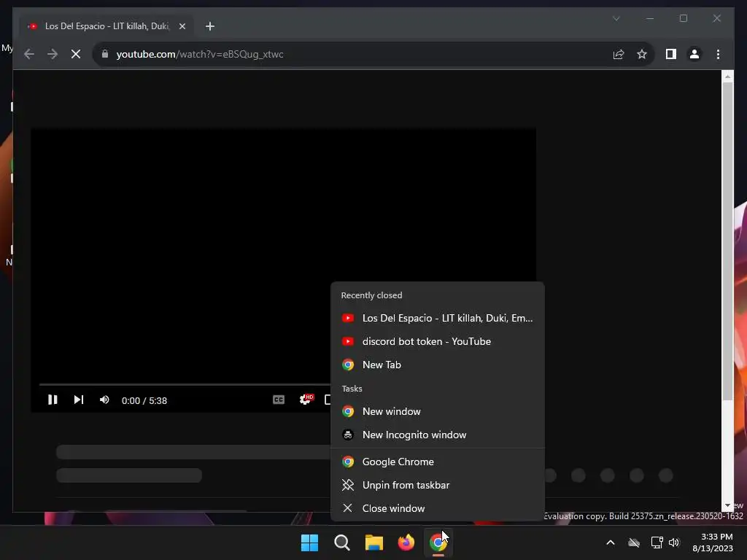Click the page vertical scrollbar

click(x=727, y=241)
